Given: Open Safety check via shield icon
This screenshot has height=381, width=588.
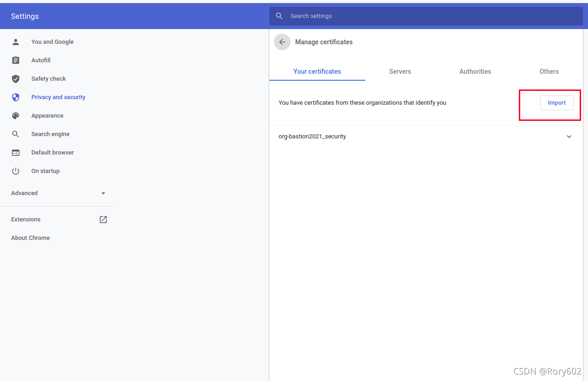Looking at the screenshot, I should pyautogui.click(x=16, y=78).
